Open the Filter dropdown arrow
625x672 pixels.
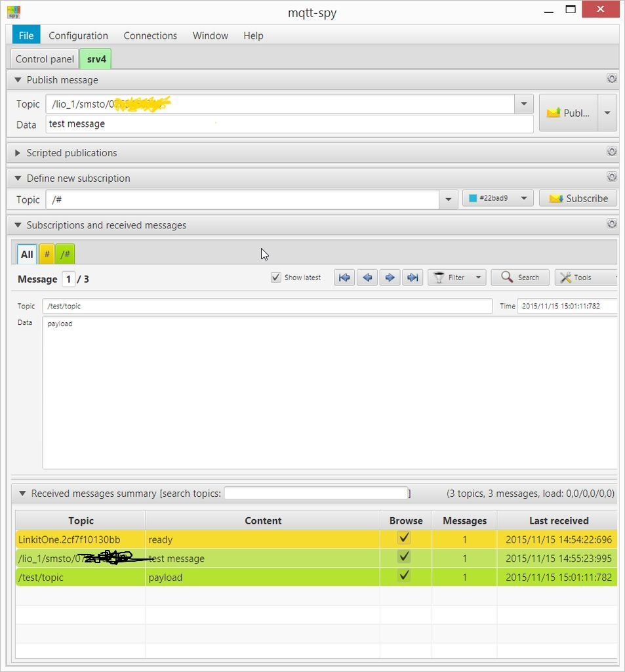(x=479, y=278)
